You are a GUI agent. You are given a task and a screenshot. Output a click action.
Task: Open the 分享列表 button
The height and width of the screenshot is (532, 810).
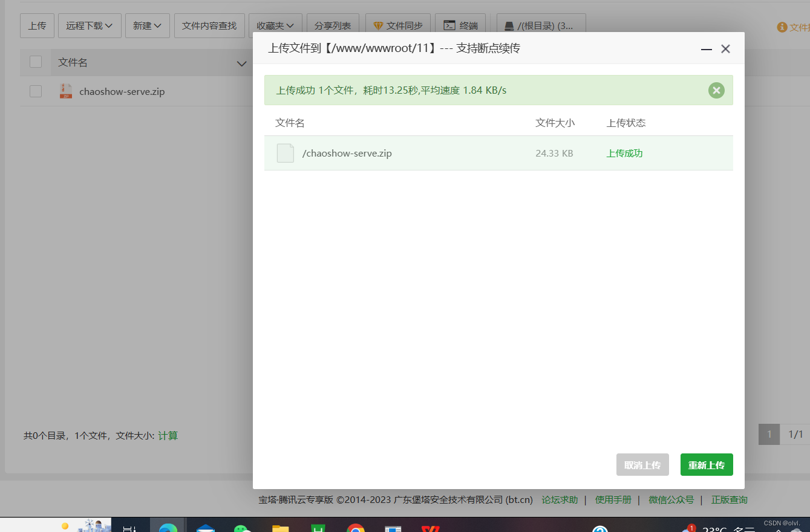(333, 26)
